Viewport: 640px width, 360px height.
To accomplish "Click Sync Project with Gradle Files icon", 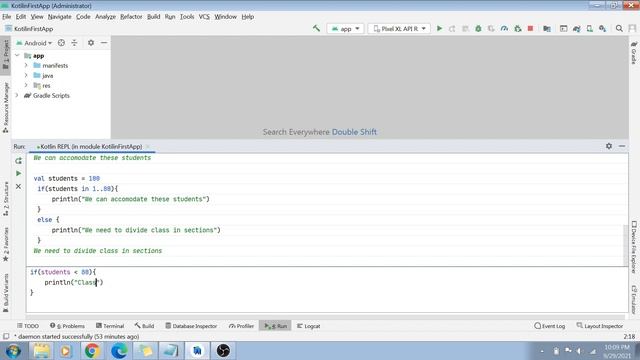I will (576, 29).
